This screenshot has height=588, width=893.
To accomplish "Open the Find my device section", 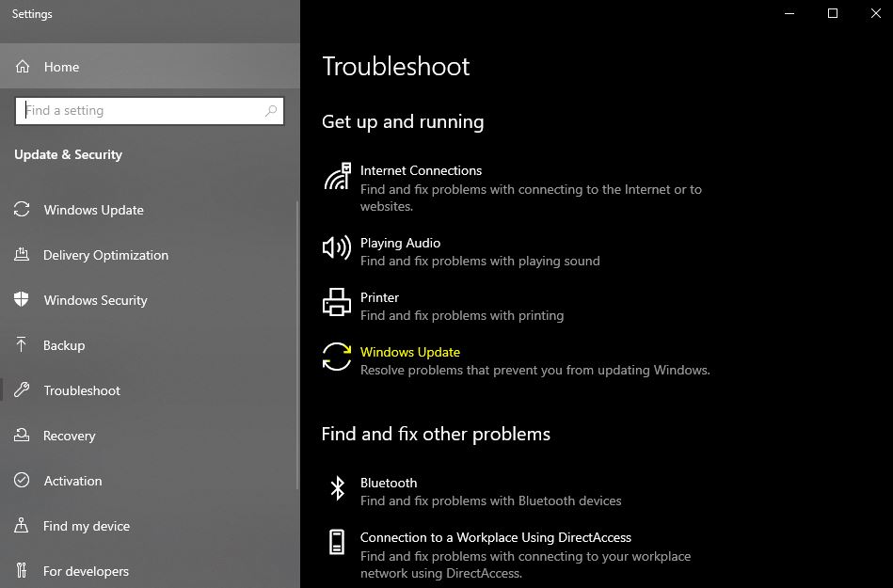I will (87, 526).
